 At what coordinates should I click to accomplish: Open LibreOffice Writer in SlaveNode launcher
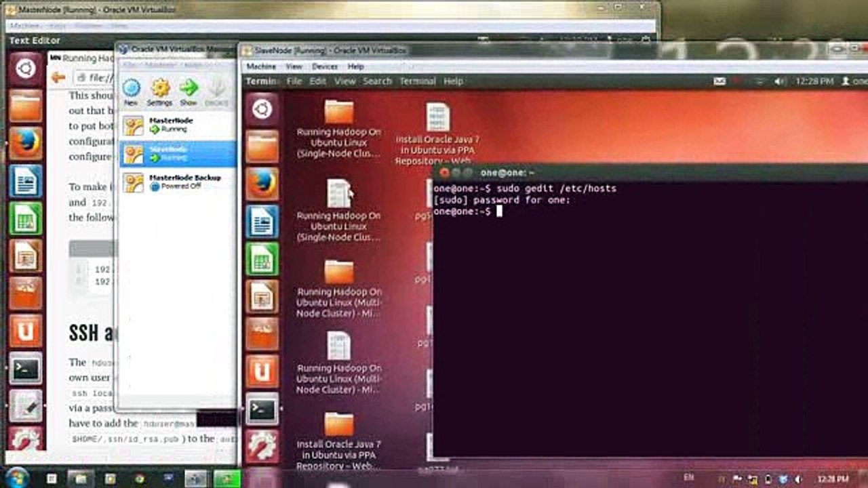(262, 222)
